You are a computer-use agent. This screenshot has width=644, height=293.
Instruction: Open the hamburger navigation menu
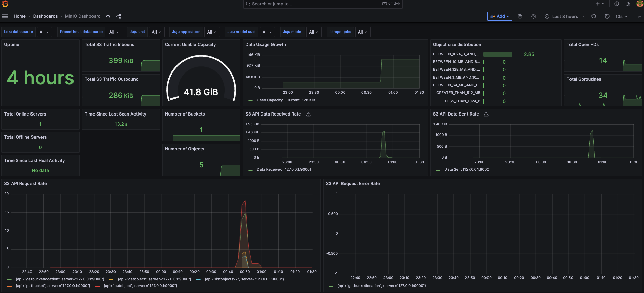pos(5,16)
